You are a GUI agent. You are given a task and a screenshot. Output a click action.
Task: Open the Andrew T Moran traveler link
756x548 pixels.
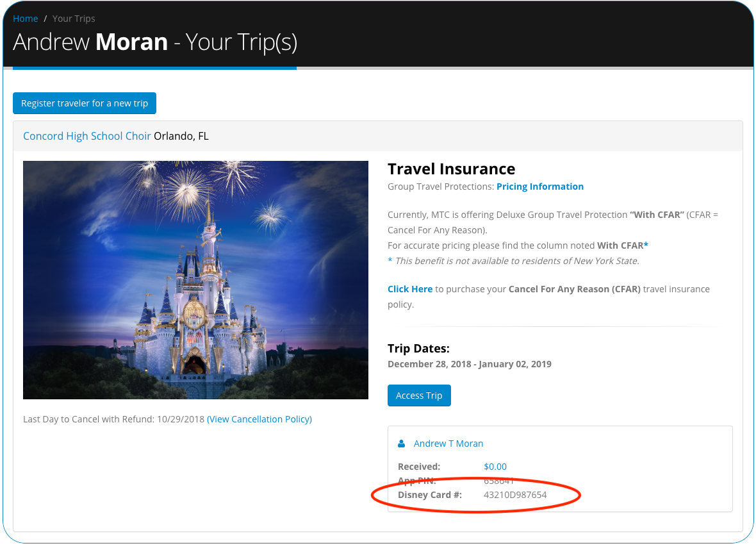[x=448, y=444]
